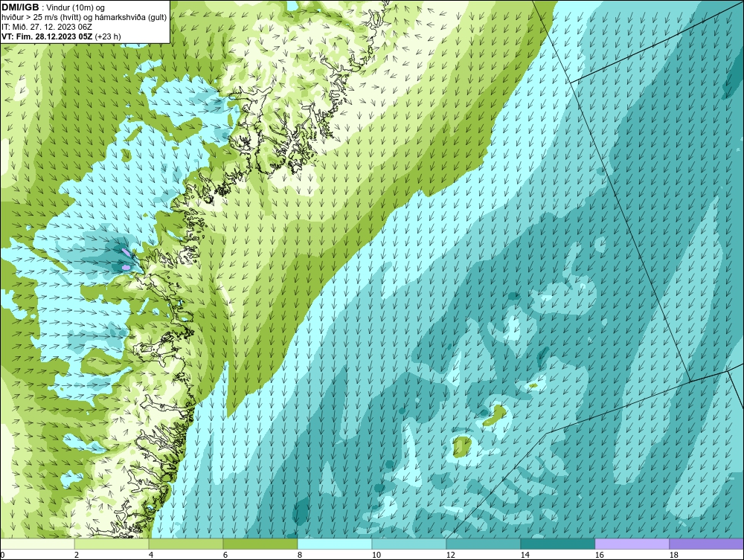Image resolution: width=744 pixels, height=560 pixels.
Task: Click the 8–10 m/s pale cyan swatch
Action: (335, 544)
